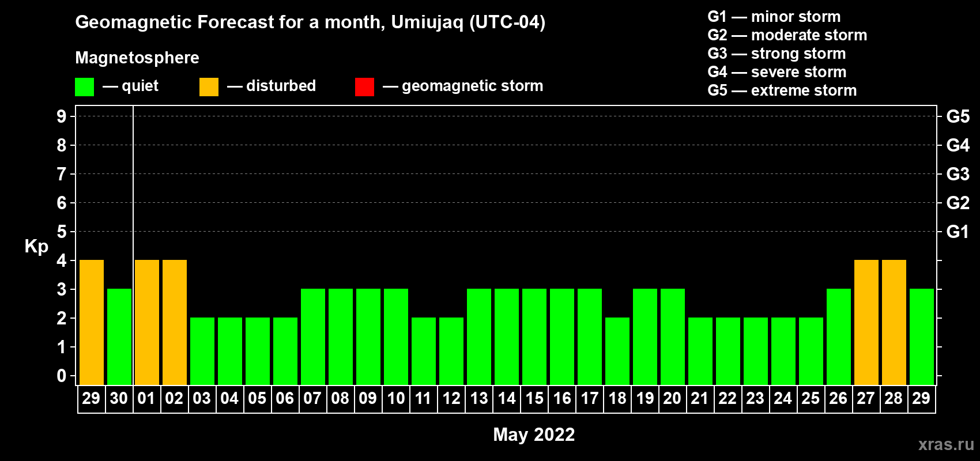The image size is (980, 461).
Task: Click the orange bar for May 27
Action: tap(866, 322)
